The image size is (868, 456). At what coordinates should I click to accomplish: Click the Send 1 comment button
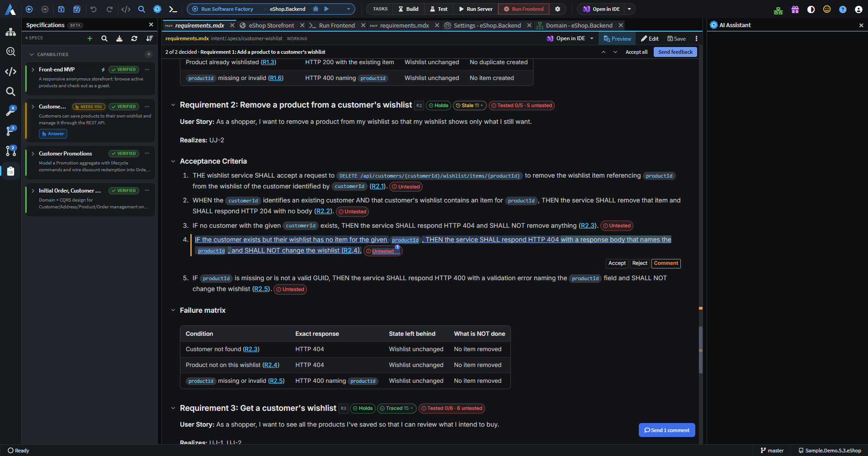pyautogui.click(x=667, y=430)
